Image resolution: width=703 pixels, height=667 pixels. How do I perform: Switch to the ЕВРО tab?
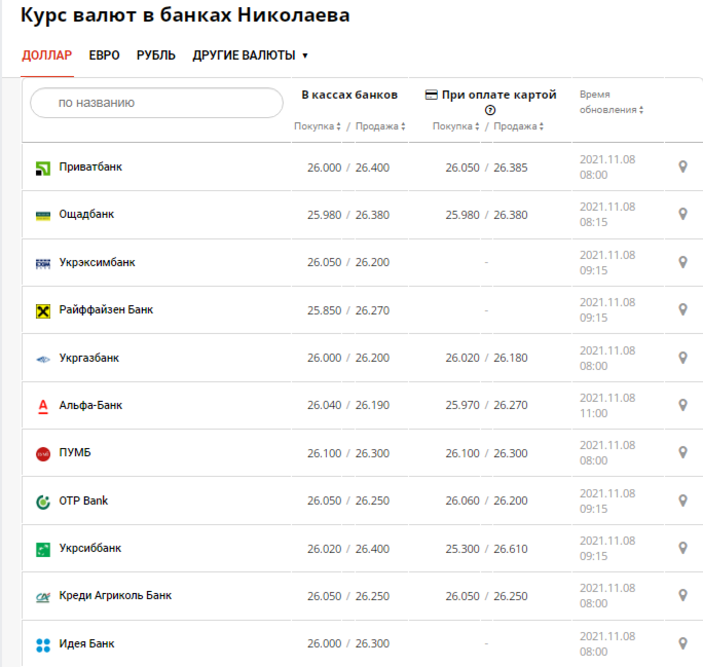point(104,56)
